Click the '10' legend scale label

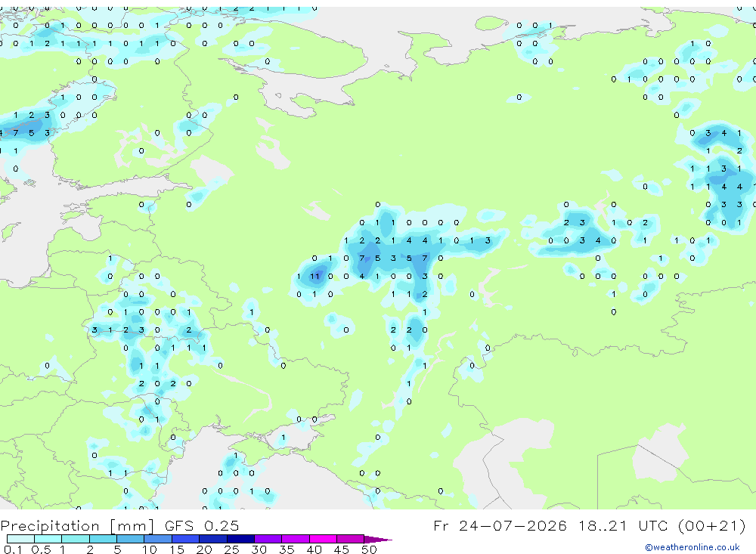pos(150,549)
